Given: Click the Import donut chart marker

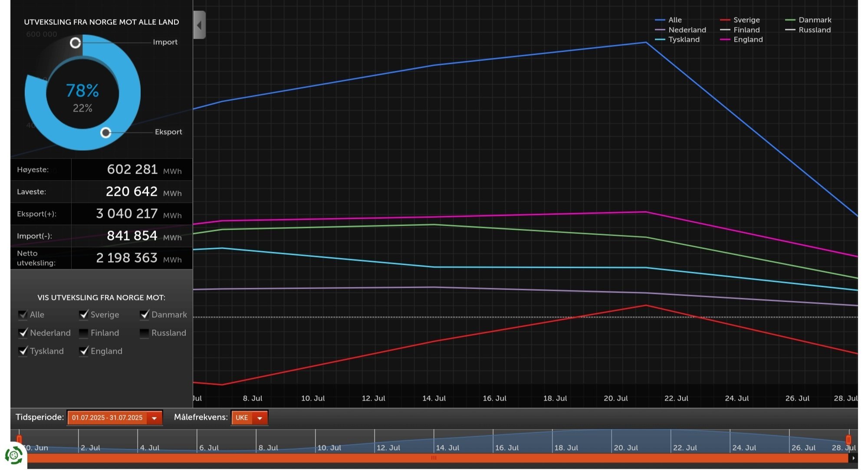Looking at the screenshot, I should [76, 43].
